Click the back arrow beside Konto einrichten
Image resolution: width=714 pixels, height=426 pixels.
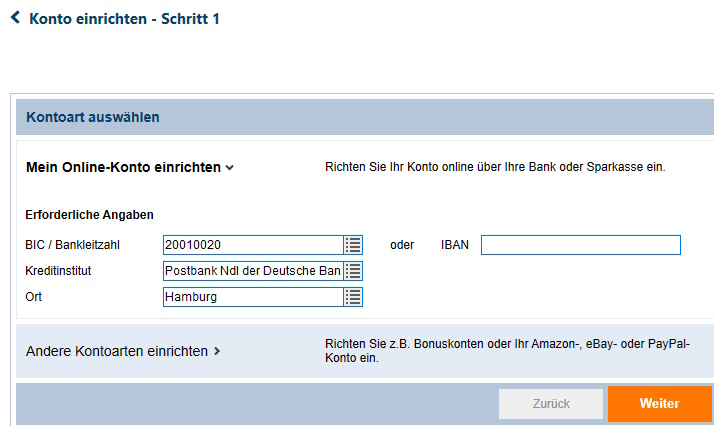(15, 18)
